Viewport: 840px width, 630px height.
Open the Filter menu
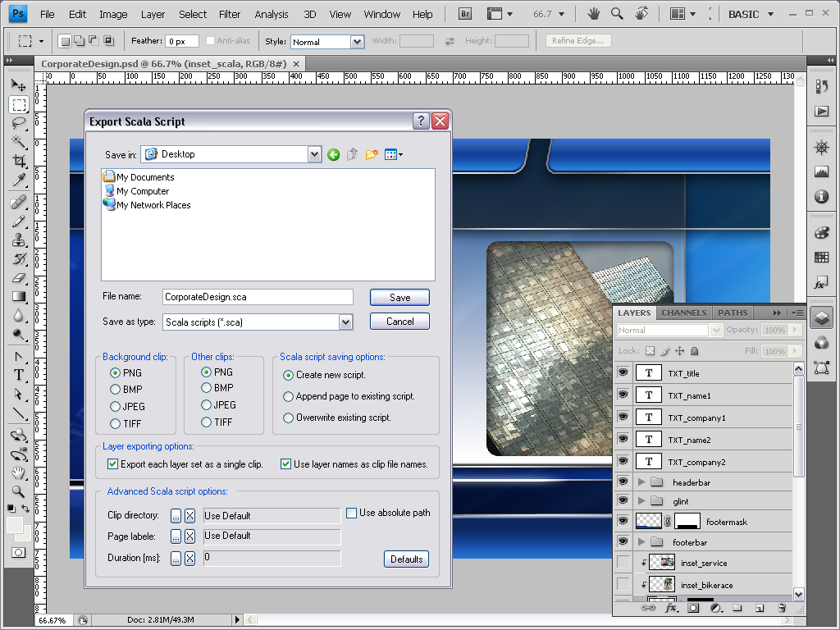(230, 14)
